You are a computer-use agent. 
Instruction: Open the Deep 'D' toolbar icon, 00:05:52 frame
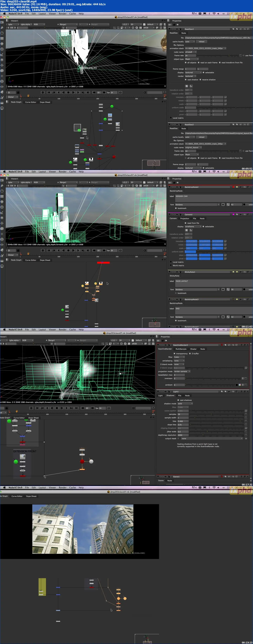click(2, 81)
